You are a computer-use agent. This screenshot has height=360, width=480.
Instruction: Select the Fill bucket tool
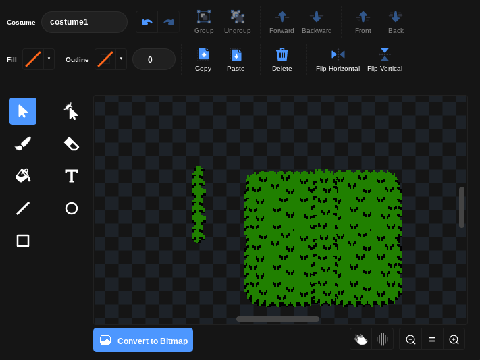[x=23, y=176]
